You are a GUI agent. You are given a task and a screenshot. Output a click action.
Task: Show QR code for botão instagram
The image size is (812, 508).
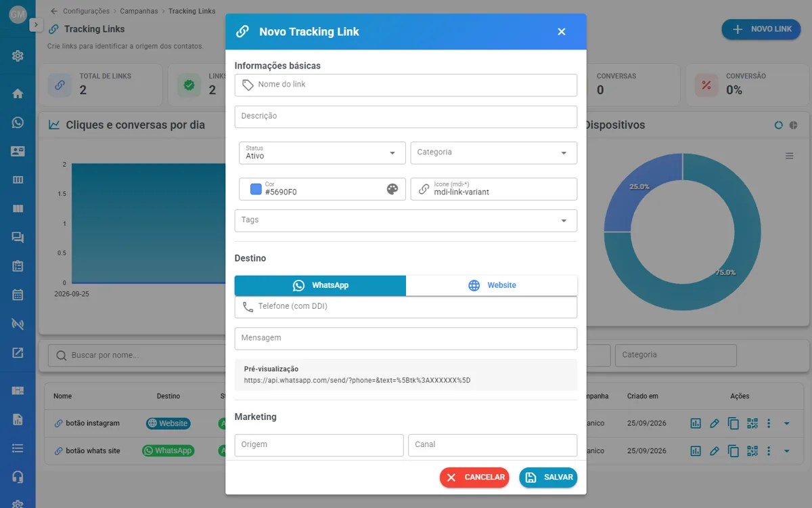(x=752, y=423)
